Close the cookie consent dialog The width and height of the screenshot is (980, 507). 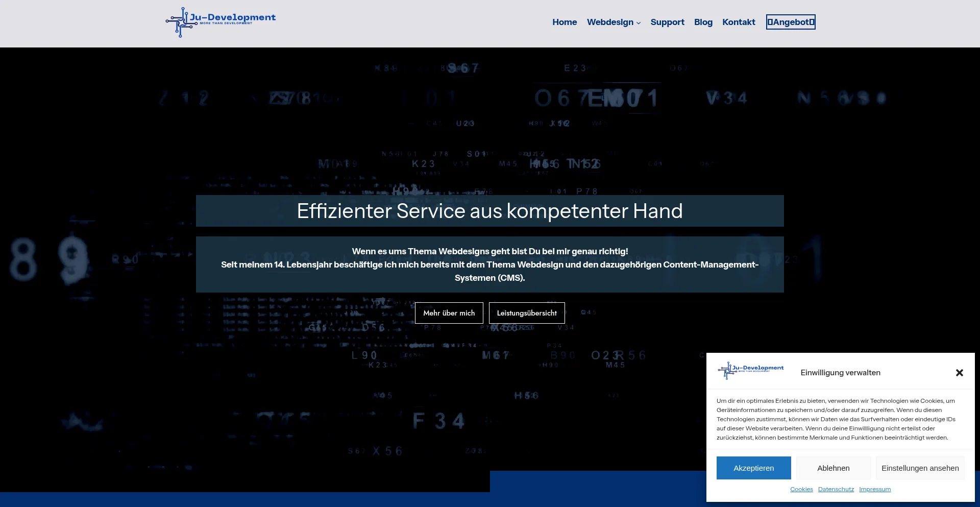(959, 373)
